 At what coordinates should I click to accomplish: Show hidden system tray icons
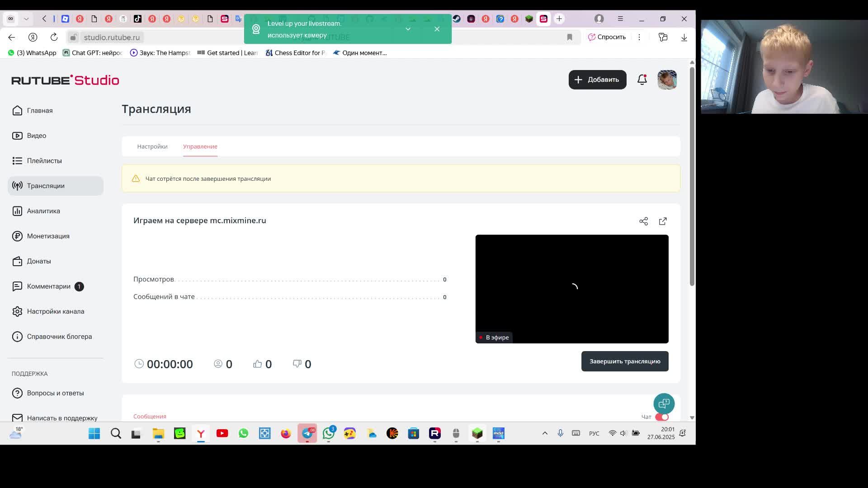pos(545,433)
